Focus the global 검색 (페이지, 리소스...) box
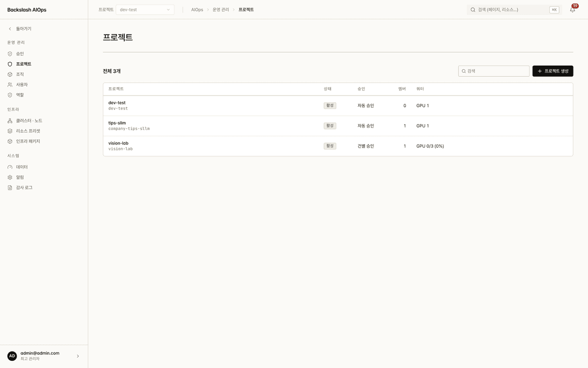 click(514, 10)
